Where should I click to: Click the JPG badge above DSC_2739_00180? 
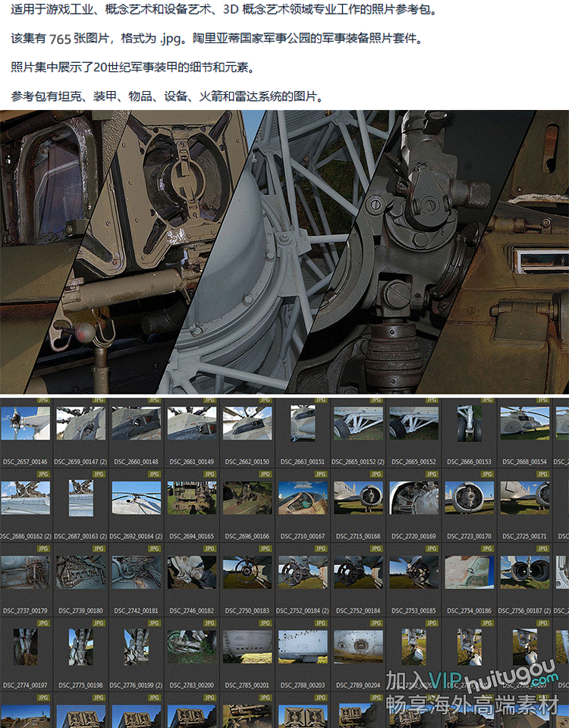[99, 548]
